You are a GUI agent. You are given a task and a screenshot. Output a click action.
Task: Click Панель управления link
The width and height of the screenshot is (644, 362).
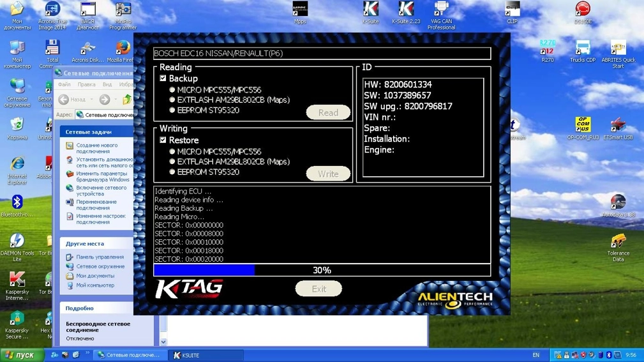pos(100,257)
